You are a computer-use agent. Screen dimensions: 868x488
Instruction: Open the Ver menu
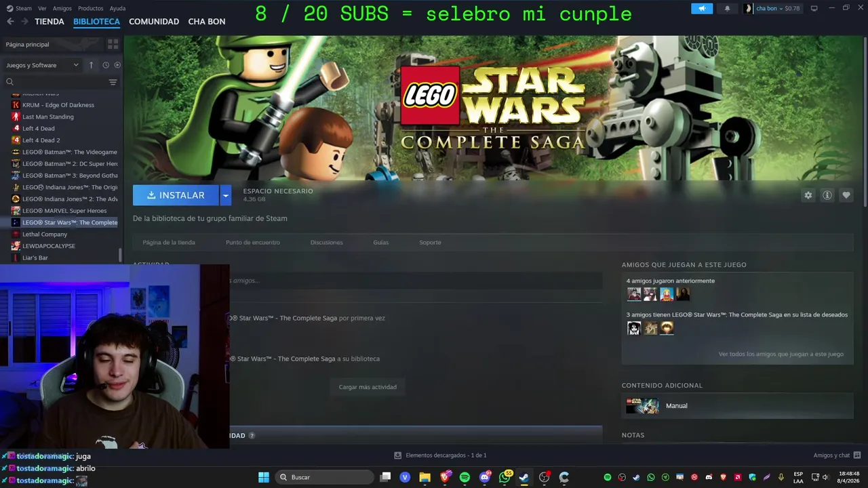42,8
